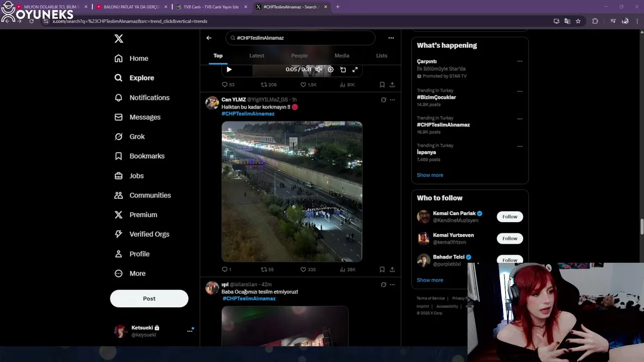
Task: Repost Can YLMZ post with 55 reposts
Action: tap(267, 269)
